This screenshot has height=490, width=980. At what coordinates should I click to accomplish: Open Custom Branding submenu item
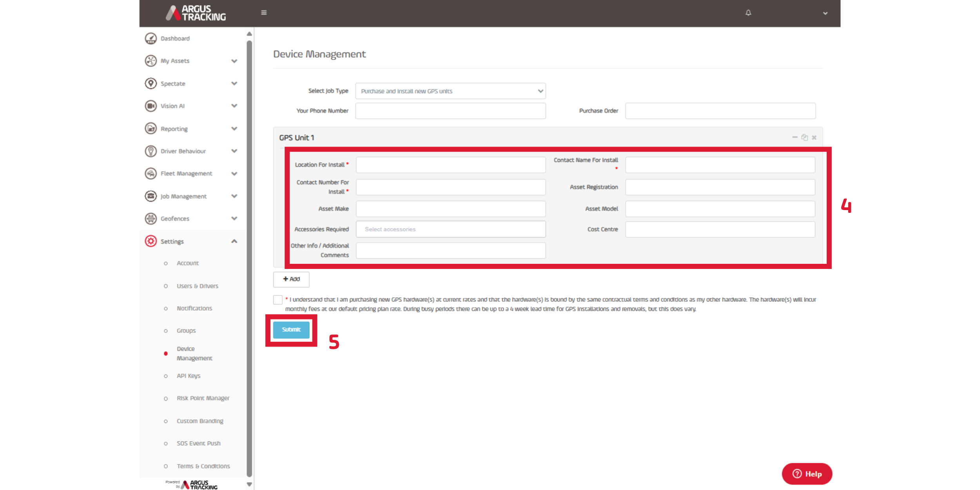click(200, 421)
